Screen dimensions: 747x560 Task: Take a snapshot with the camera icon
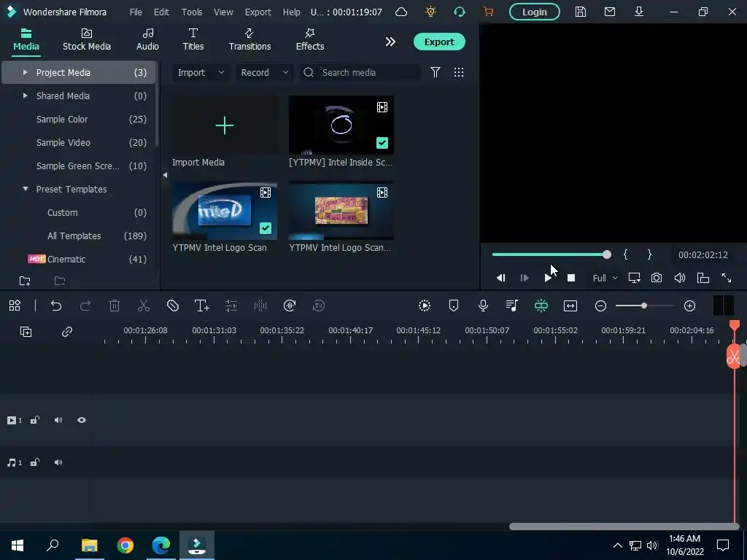pyautogui.click(x=657, y=278)
